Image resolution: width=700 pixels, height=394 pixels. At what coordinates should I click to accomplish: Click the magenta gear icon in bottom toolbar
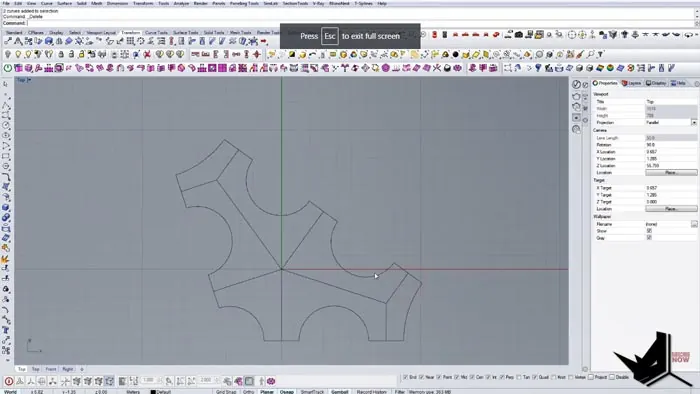pyautogui.click(x=271, y=381)
